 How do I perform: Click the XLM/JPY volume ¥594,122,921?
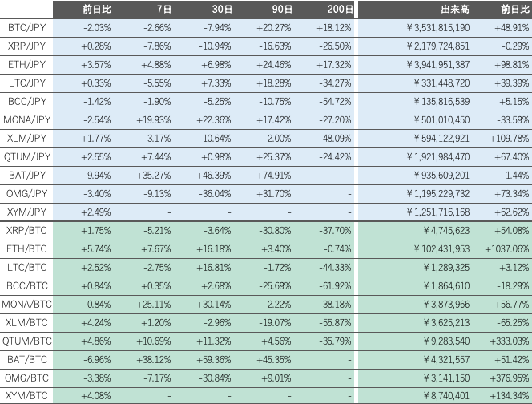[x=441, y=139]
